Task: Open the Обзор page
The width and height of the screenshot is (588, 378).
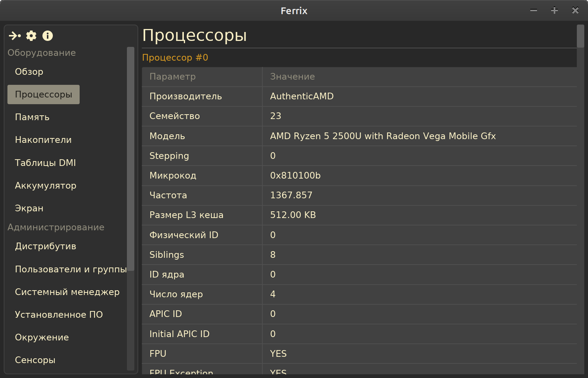Action: (29, 72)
